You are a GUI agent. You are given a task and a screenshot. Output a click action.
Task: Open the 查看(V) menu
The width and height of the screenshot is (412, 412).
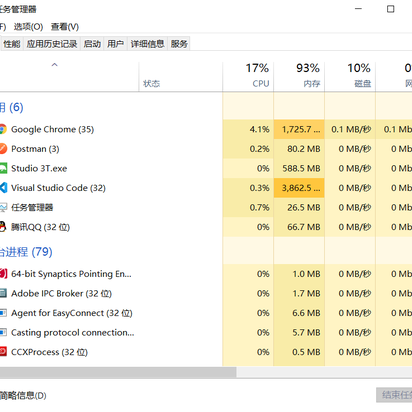coord(65,27)
